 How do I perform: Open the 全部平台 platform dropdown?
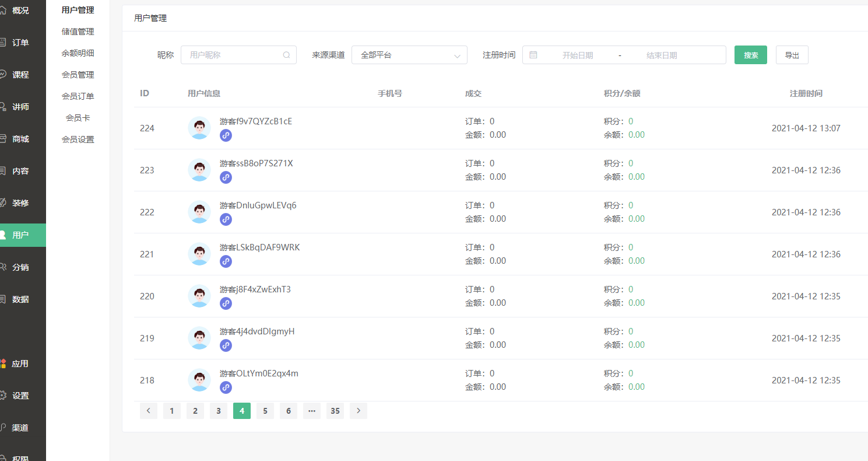[x=409, y=54]
